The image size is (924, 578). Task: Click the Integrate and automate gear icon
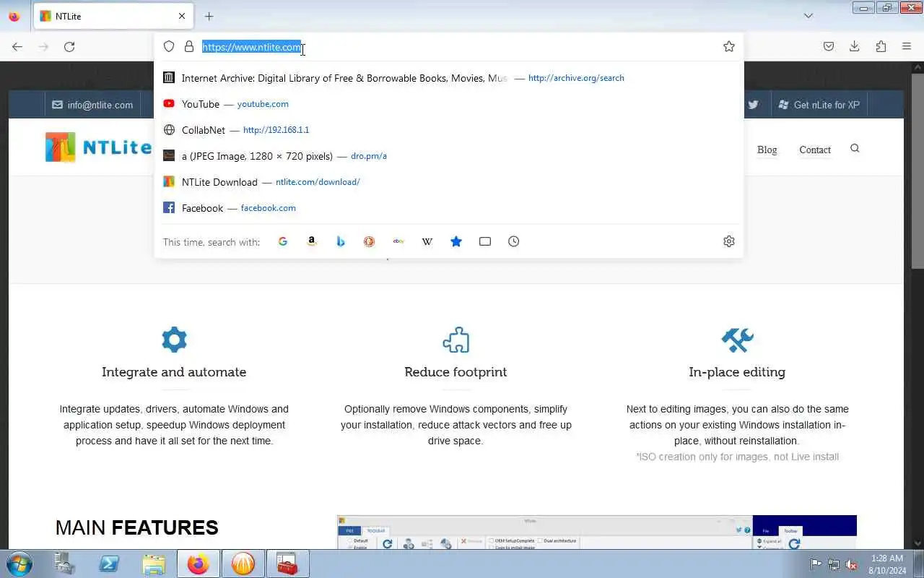[x=174, y=340]
